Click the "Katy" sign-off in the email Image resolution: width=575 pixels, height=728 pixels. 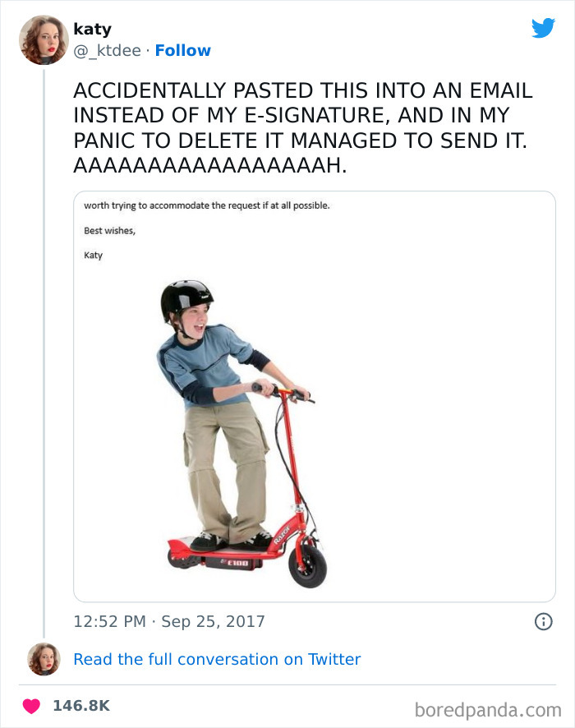tap(94, 255)
